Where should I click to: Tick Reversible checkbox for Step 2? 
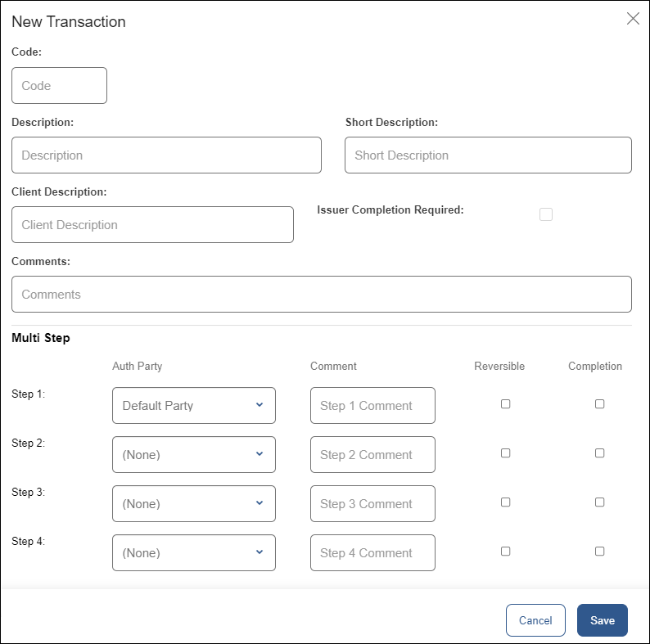(x=505, y=453)
